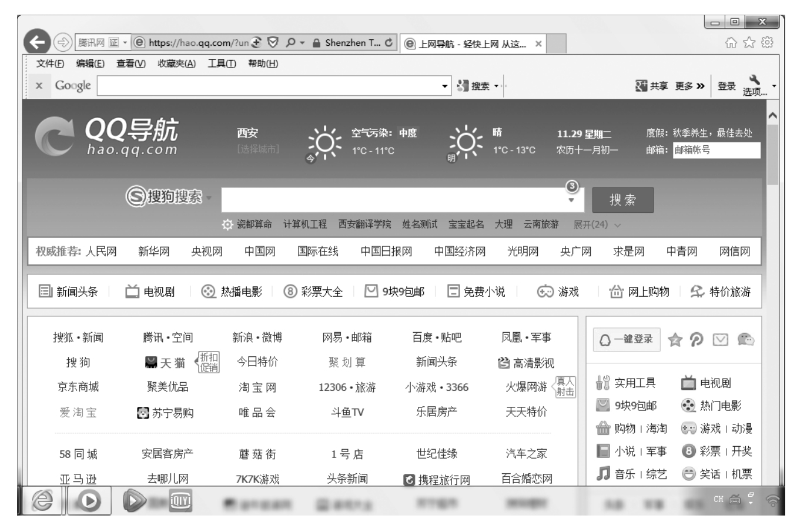
Task: Click the refresh icon in address bar
Action: pyautogui.click(x=389, y=42)
